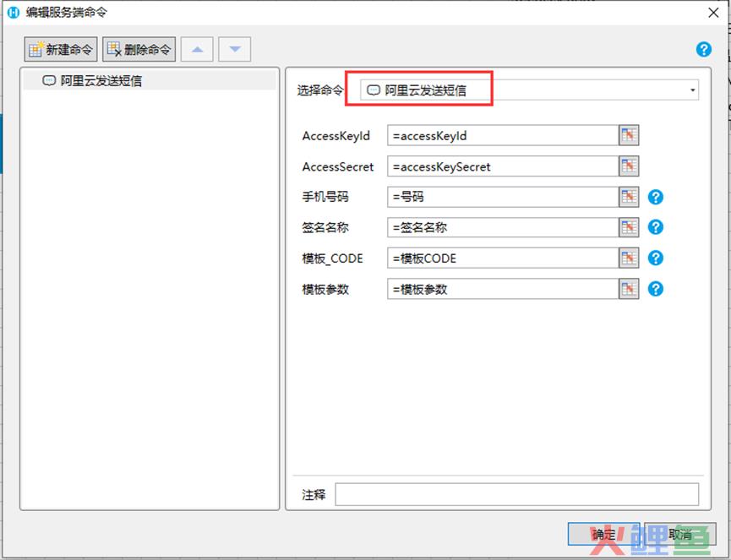
Task: Show help for 模板参数
Action: tap(656, 289)
